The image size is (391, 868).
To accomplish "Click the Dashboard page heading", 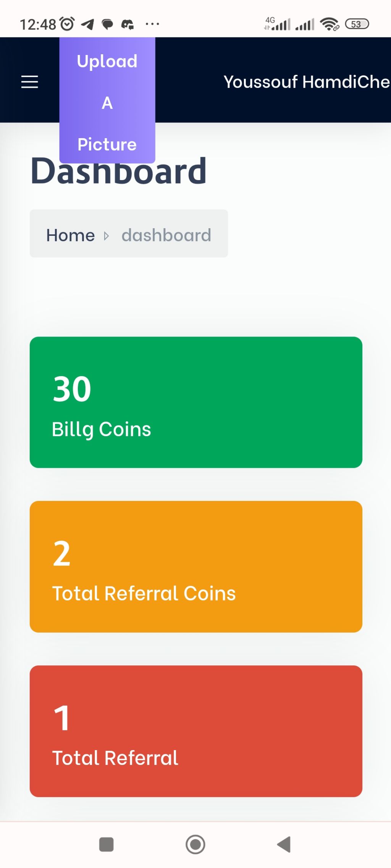I will [119, 171].
